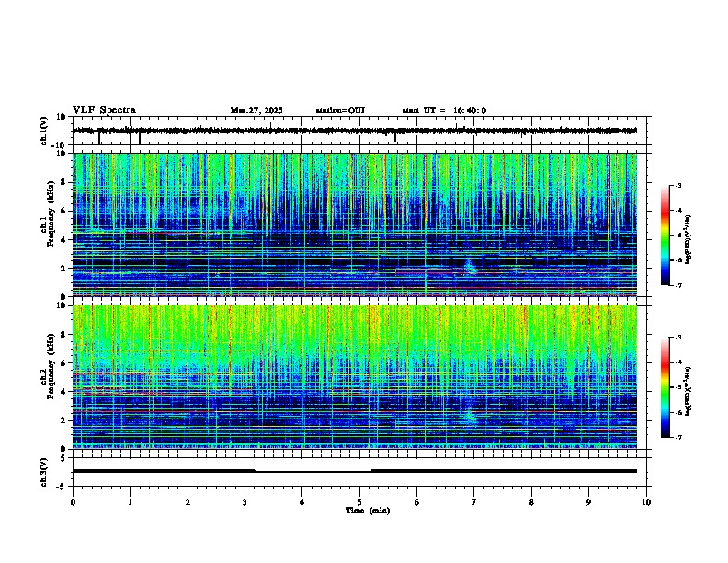
Task: Click inside the ch.2 frequency spectrogram
Action: click(355, 377)
